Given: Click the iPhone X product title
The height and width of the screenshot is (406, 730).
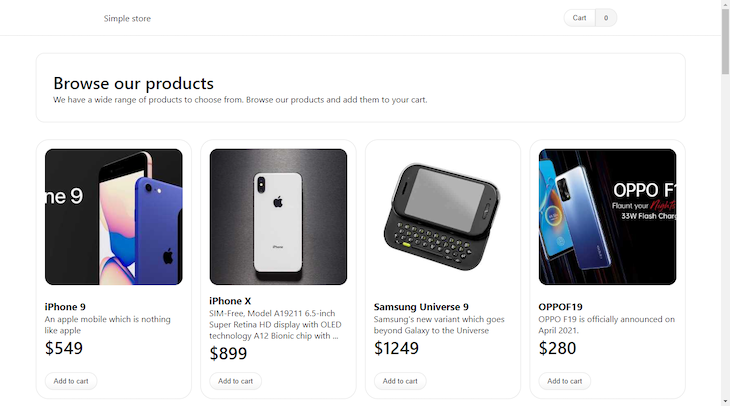Looking at the screenshot, I should (230, 301).
